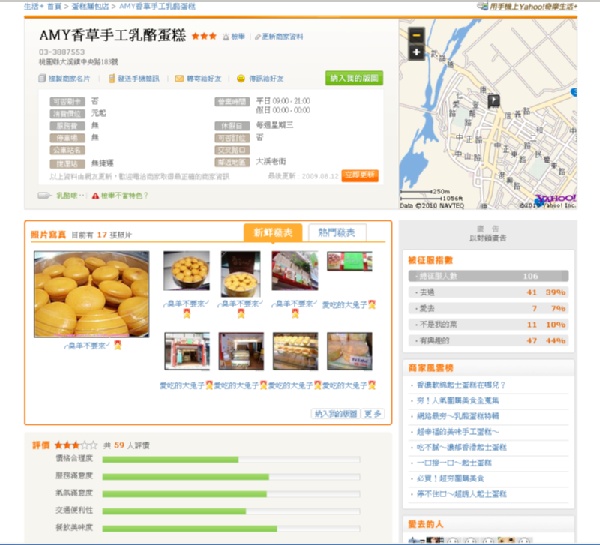Click the 複製商家名片 link
Viewport: 600px width, 545px height.
tap(69, 78)
